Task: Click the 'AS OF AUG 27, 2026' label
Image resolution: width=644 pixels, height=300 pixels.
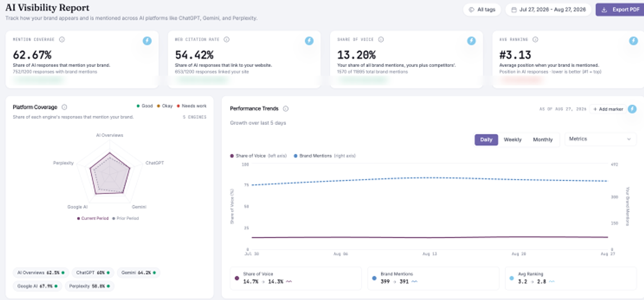Action: point(563,109)
